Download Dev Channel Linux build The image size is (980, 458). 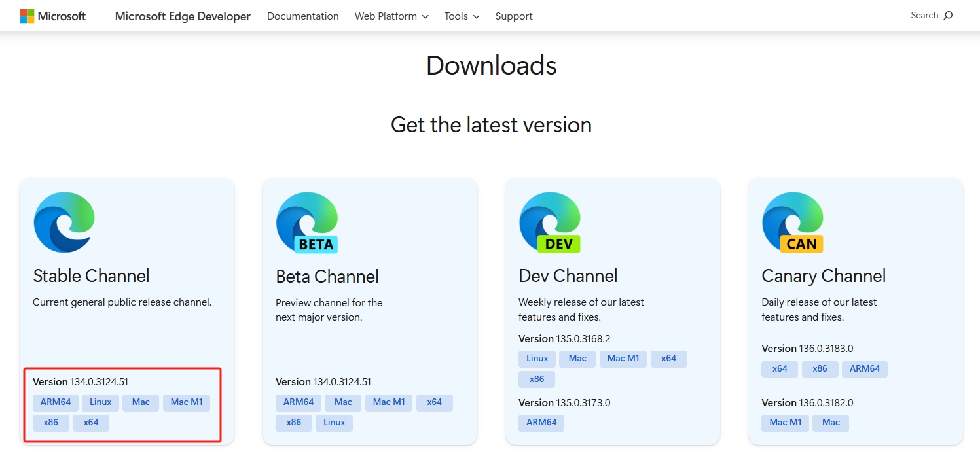click(537, 359)
